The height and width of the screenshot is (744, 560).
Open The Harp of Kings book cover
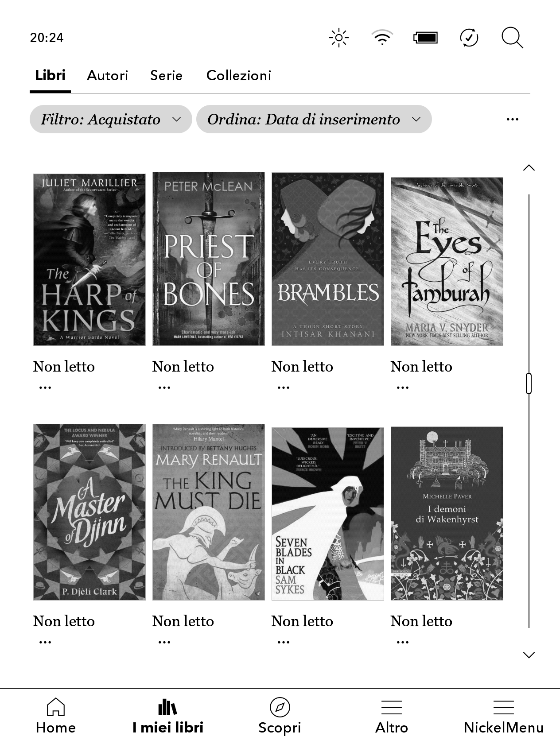tap(89, 260)
